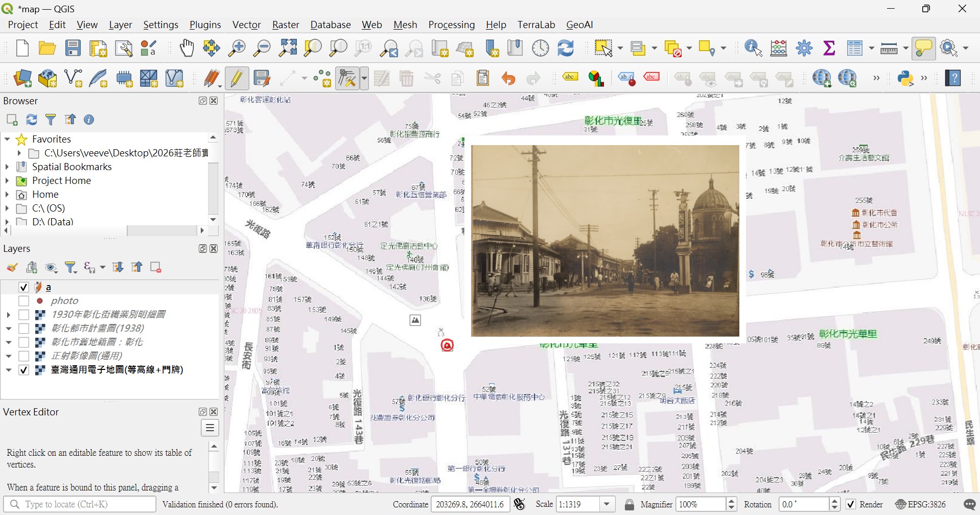The width and height of the screenshot is (980, 515).
Task: Expand 1930年彰化街職業別明細圖 layer node
Action: pyautogui.click(x=8, y=315)
